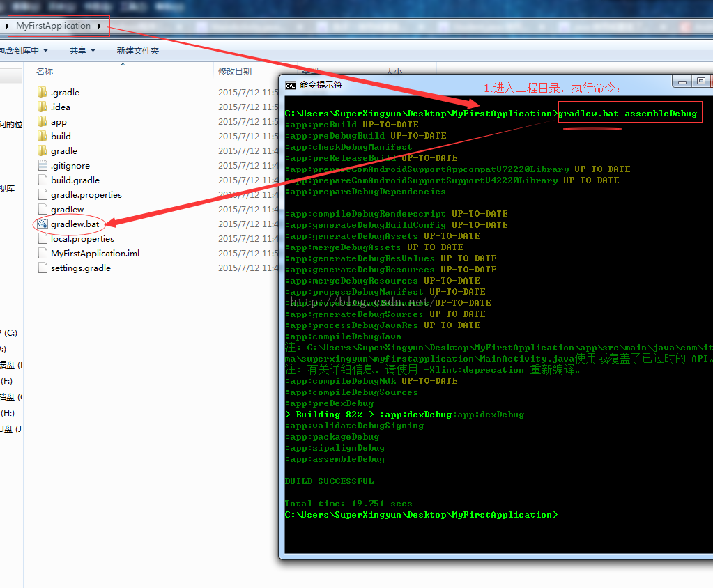This screenshot has height=588, width=713.
Task: Click the command prompt title bar icon
Action: pos(290,86)
